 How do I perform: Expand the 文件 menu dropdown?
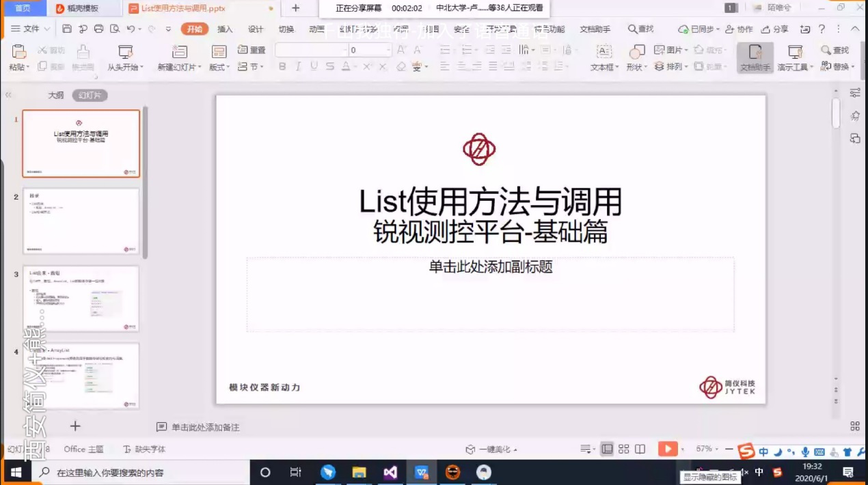click(31, 29)
